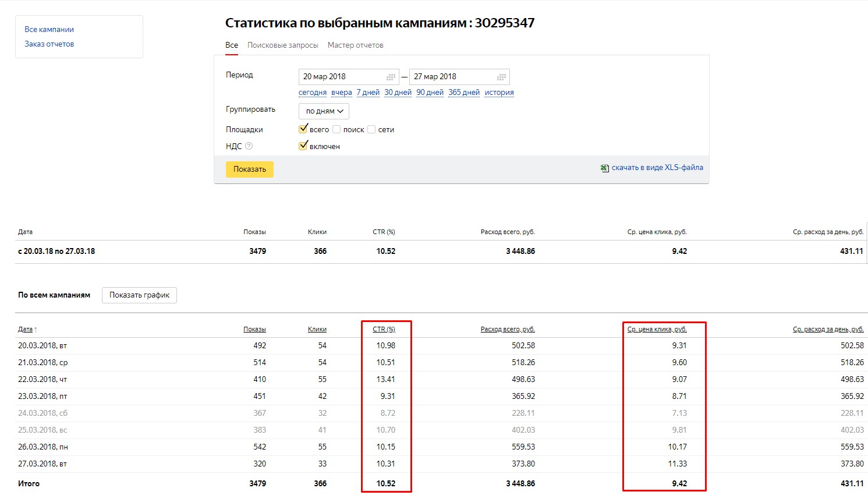The image size is (868, 495).
Task: Click the 'По всем кампаниям' heading
Action: pyautogui.click(x=54, y=295)
